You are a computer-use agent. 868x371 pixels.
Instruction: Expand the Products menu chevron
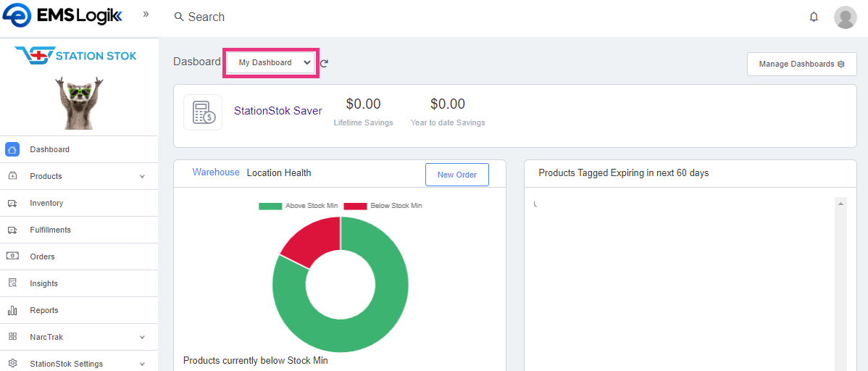[142, 177]
